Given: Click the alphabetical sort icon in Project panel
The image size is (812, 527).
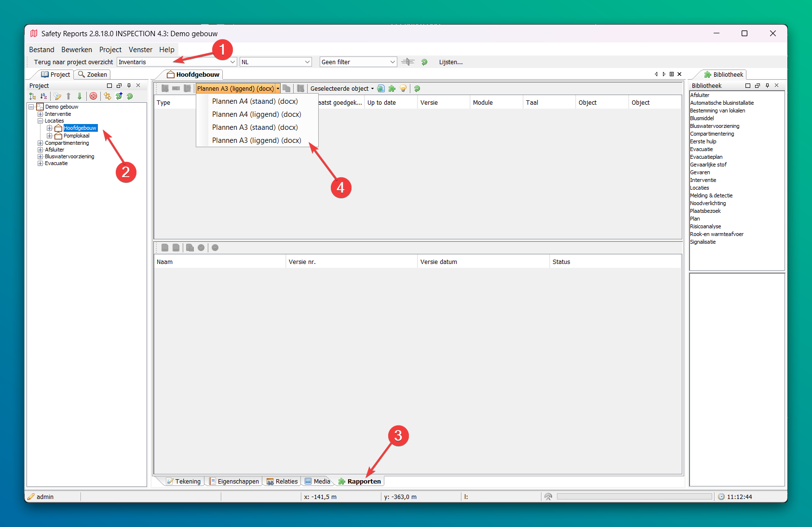Looking at the screenshot, I should [44, 97].
